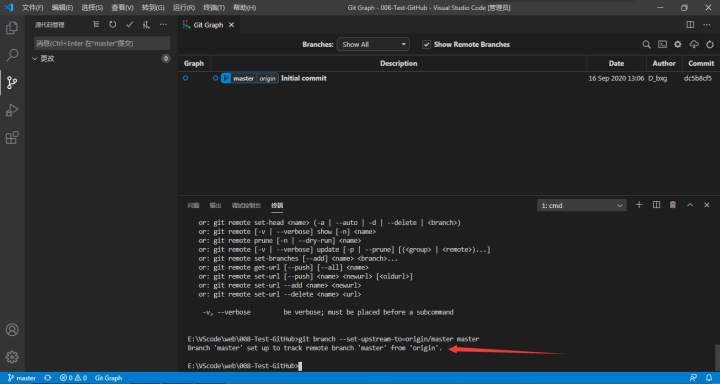
Task: Open the 查看(V) menu
Action: [x=122, y=8]
